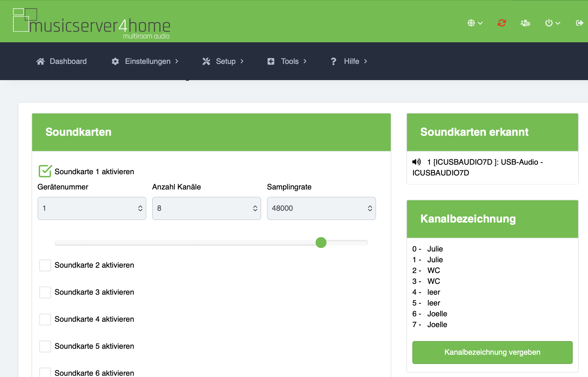This screenshot has width=588, height=377.
Task: Expand the Hilfe submenu chevron
Action: pos(366,61)
